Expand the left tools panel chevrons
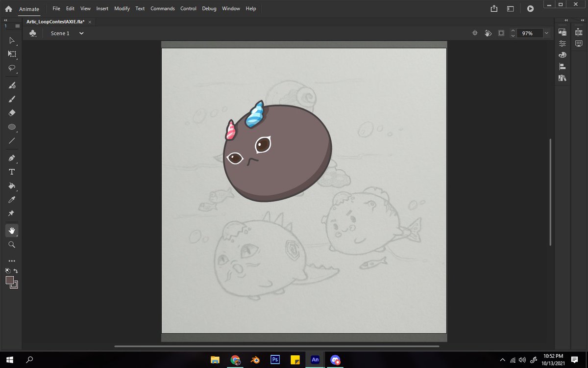The height and width of the screenshot is (368, 588). 5,21
